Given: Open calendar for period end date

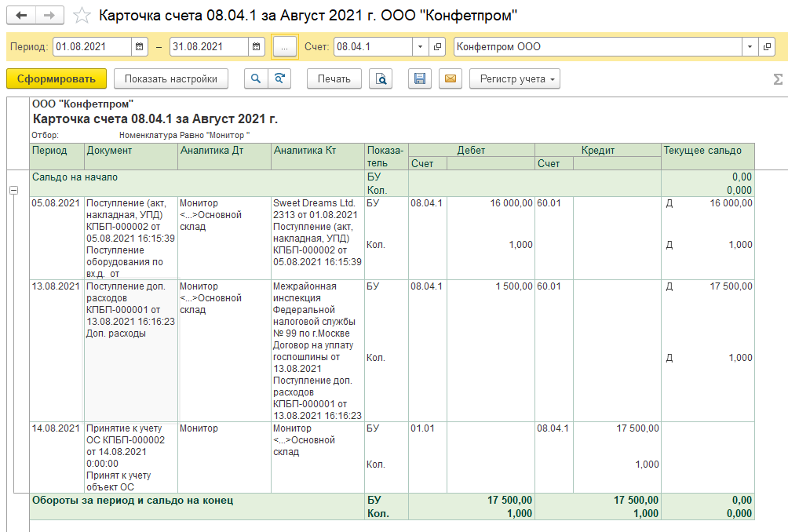Looking at the screenshot, I should click(257, 47).
